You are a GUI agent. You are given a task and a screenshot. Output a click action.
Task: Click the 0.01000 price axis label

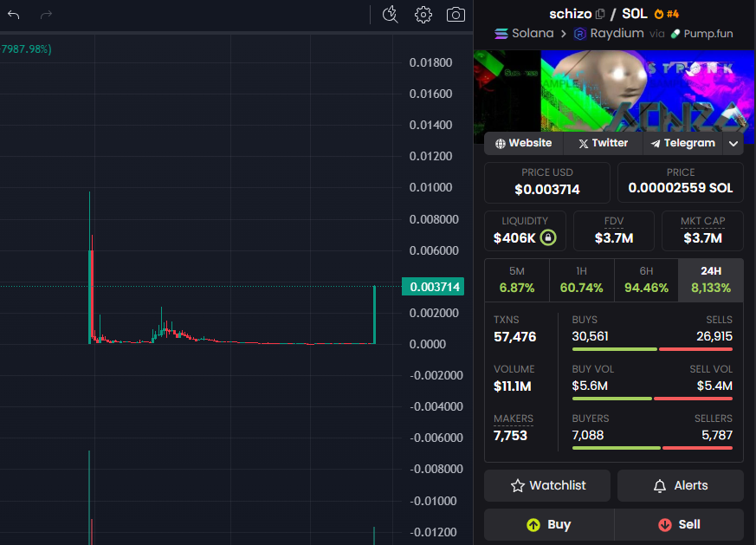tap(430, 188)
